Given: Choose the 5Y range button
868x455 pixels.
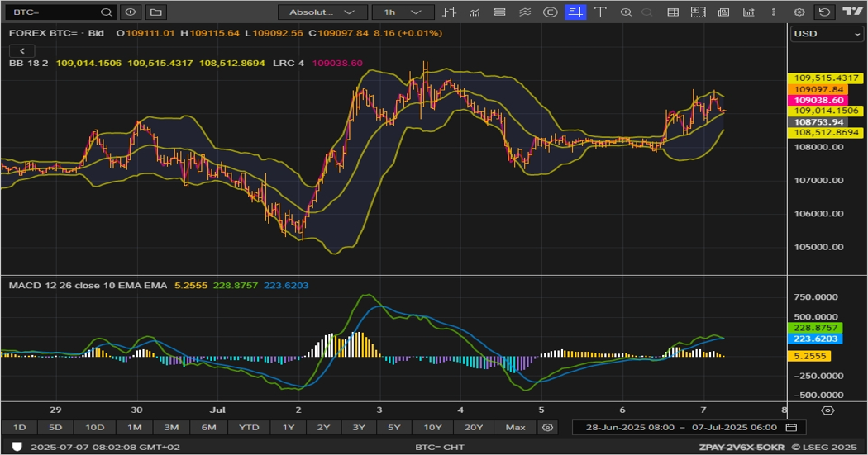Looking at the screenshot, I should (393, 428).
